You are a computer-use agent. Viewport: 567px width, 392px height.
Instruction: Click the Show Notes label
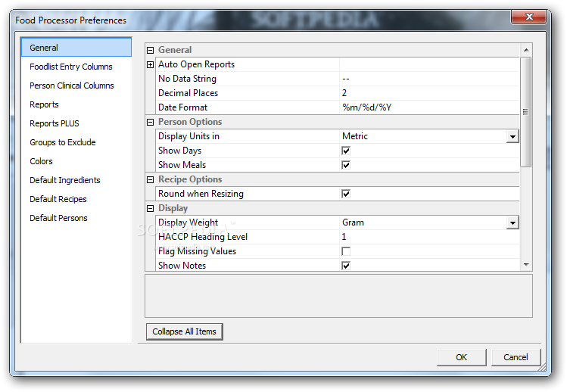[182, 266]
